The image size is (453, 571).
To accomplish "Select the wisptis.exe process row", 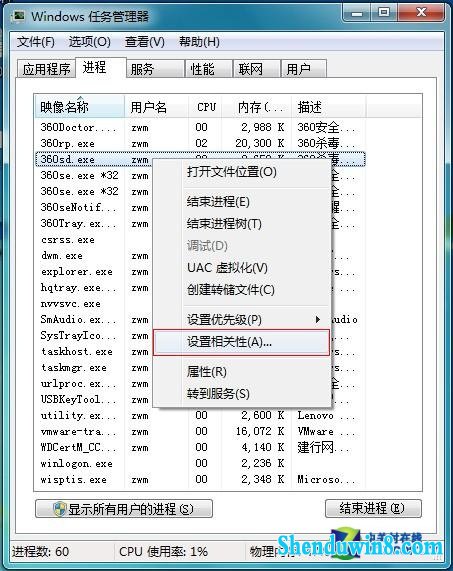I will (x=200, y=480).
